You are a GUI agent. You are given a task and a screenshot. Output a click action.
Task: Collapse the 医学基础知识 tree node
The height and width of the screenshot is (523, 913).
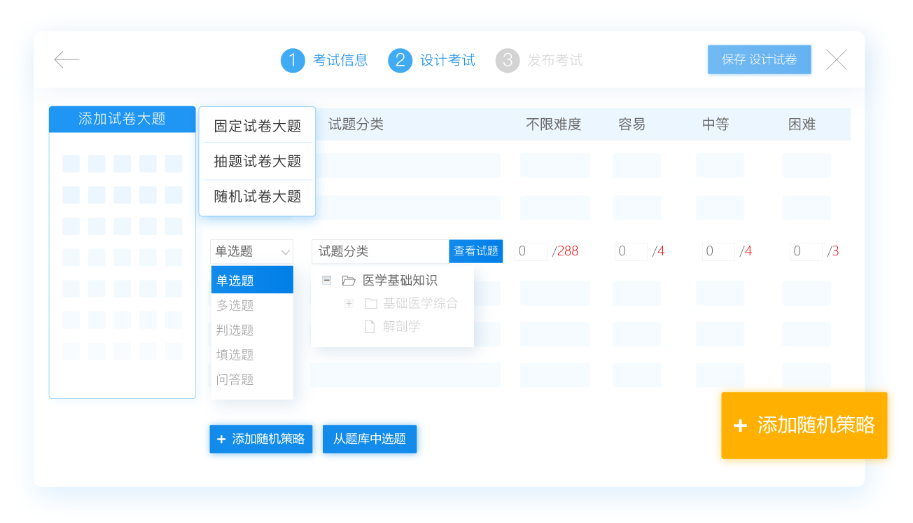click(x=327, y=281)
